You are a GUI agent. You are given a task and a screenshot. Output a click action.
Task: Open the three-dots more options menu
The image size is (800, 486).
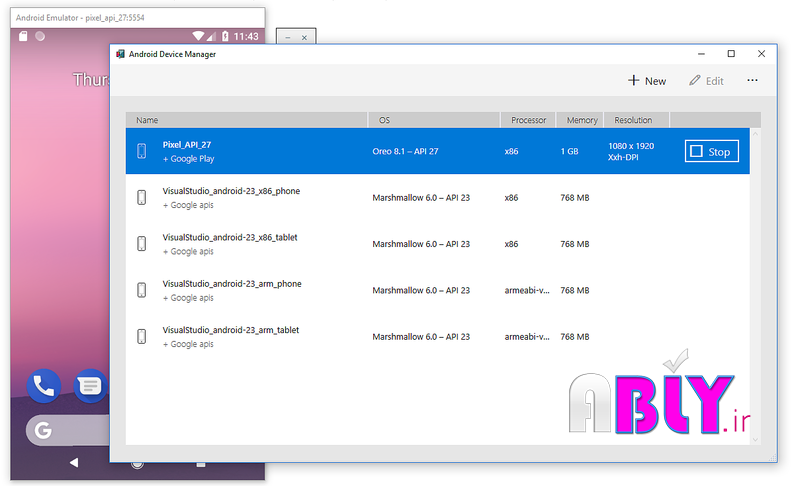752,80
